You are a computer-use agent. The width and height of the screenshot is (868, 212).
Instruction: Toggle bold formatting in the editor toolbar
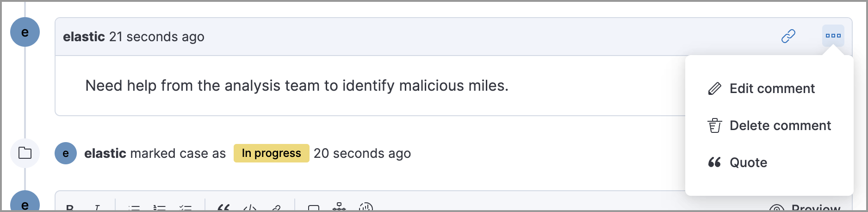[x=70, y=208]
